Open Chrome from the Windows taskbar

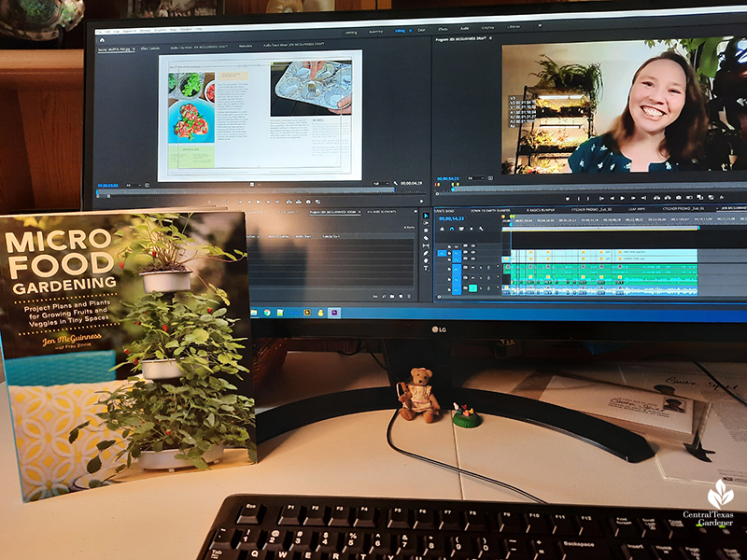point(267,313)
